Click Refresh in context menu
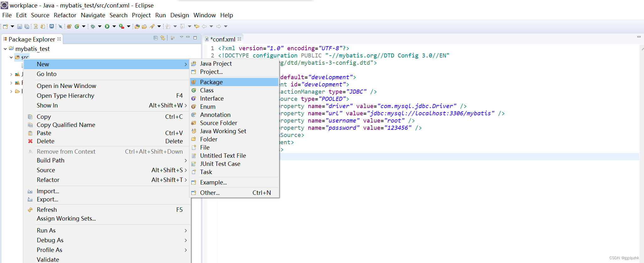 [106, 210]
